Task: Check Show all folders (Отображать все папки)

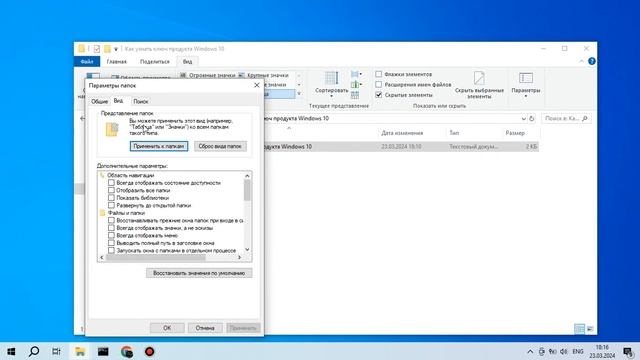Action: pos(111,190)
